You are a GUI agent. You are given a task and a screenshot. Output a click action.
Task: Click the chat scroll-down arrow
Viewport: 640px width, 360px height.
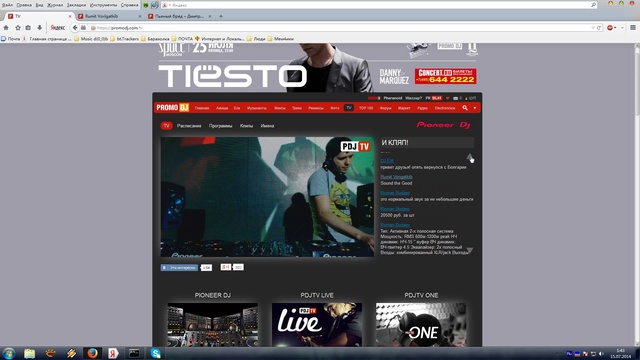coord(470,250)
